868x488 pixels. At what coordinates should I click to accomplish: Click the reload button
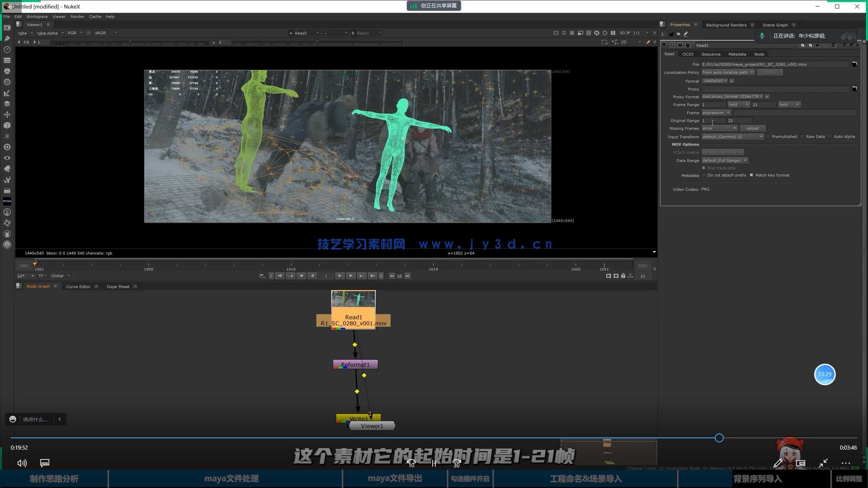point(752,128)
